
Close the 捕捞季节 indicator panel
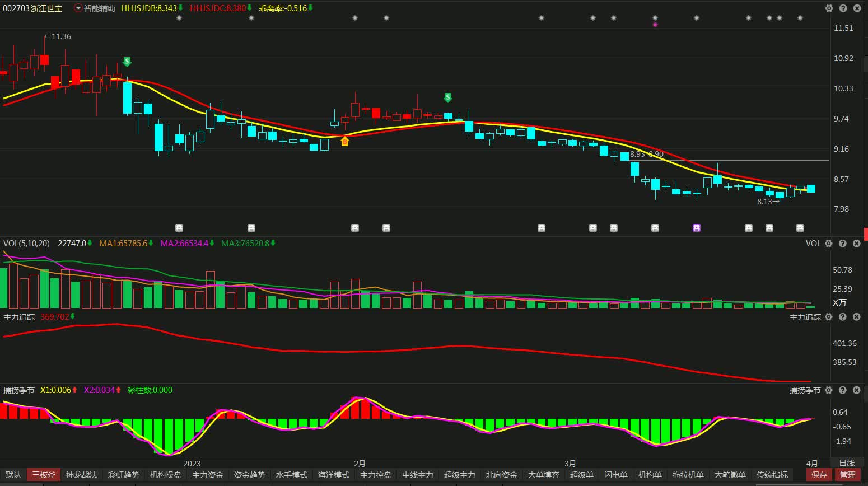click(x=856, y=390)
